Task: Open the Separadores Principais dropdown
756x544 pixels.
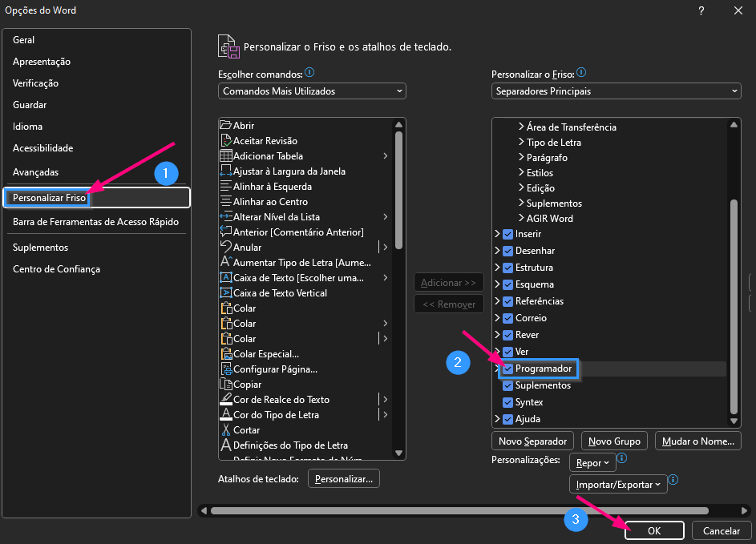Action: point(617,91)
